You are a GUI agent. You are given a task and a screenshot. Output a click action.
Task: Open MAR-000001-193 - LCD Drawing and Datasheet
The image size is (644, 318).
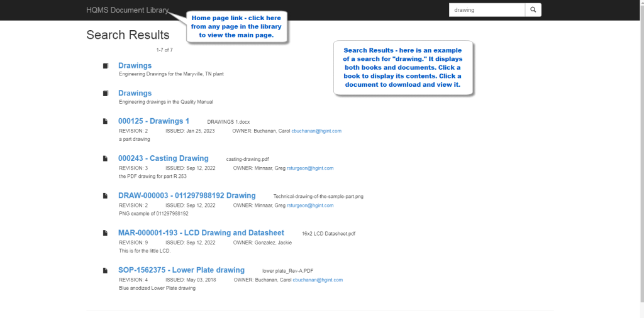(201, 233)
